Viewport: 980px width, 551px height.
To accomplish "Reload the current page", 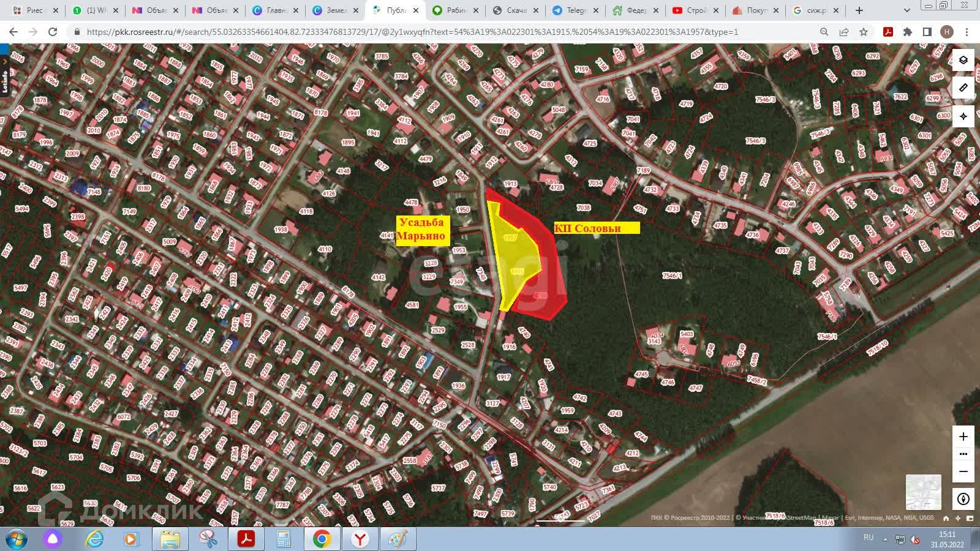I will [x=53, y=32].
